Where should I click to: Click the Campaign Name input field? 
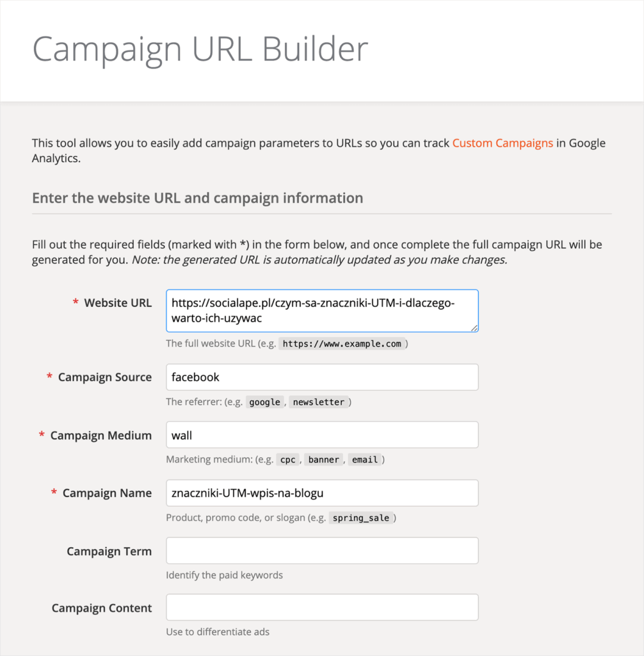coord(322,493)
